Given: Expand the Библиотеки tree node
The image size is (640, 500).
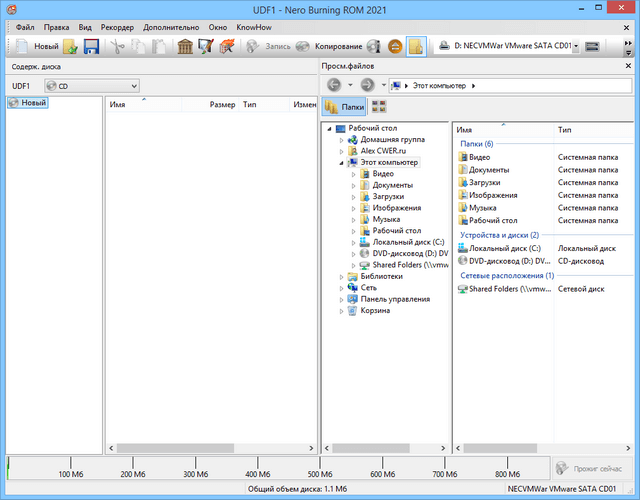Looking at the screenshot, I should point(342,277).
